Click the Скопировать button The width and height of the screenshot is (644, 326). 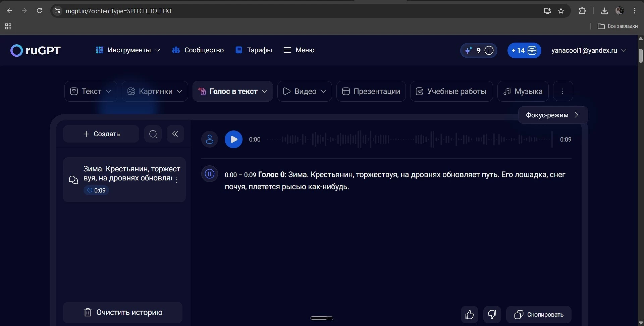(539, 315)
